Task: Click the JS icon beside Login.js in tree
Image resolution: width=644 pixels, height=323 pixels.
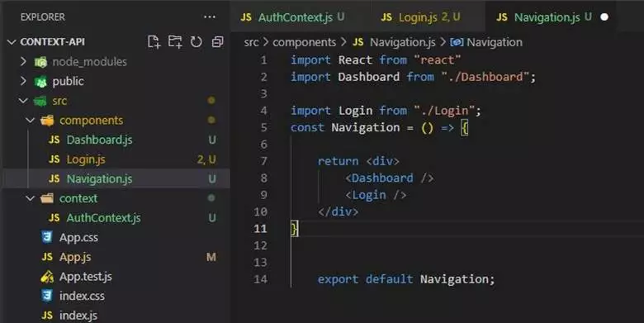Action: click(54, 159)
